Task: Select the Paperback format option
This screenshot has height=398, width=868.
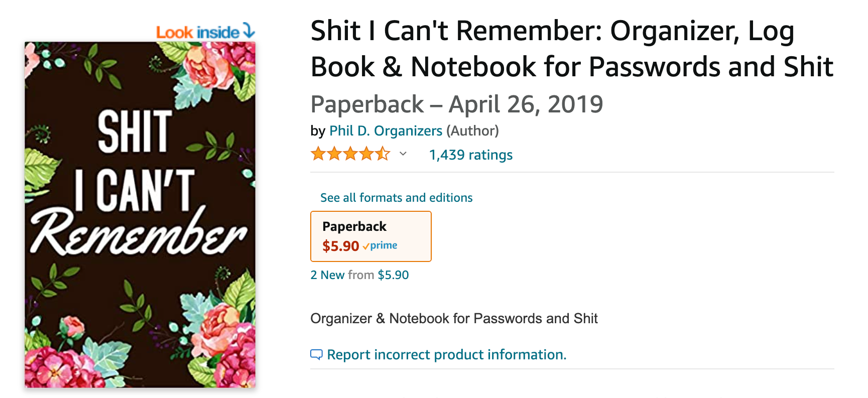Action: 371,236
